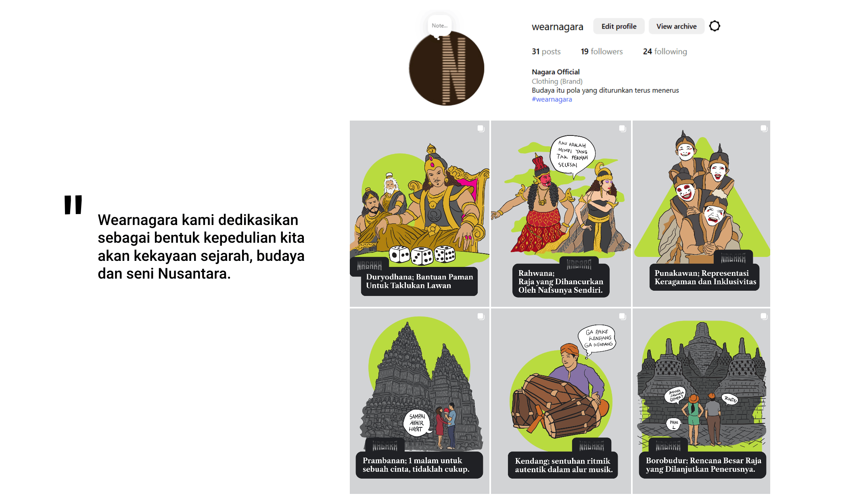Click the View archive button
Viewport: 861px width, 504px height.
[677, 26]
